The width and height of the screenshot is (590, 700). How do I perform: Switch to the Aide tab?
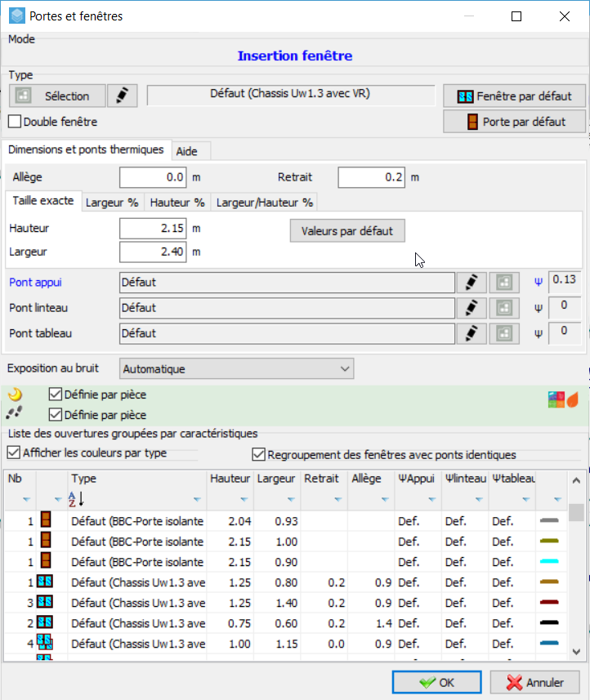click(x=186, y=151)
